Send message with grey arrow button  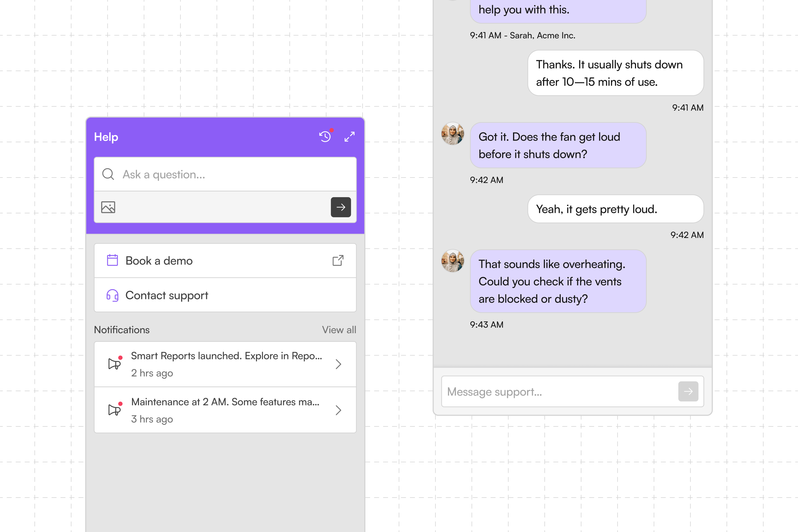(x=688, y=391)
